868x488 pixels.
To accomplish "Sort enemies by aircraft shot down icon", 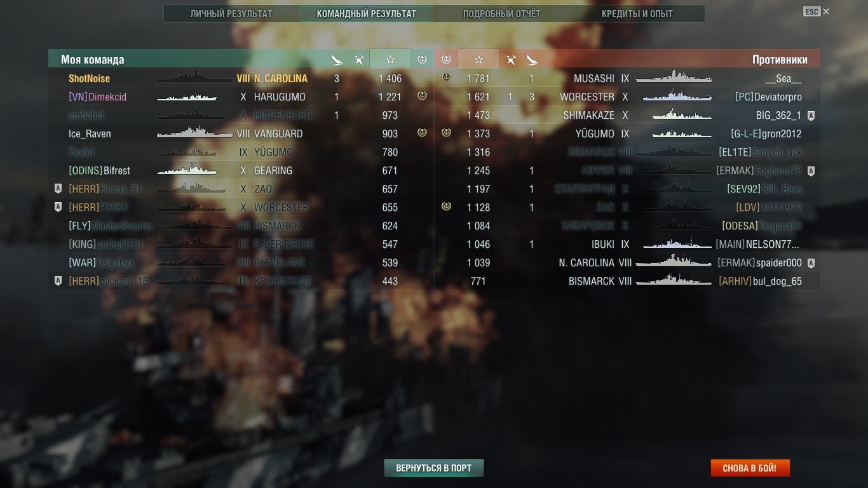I will pyautogui.click(x=510, y=60).
